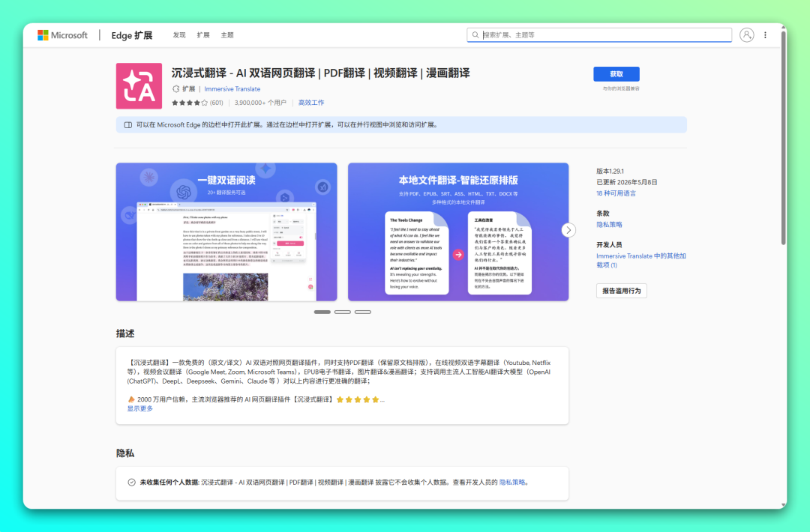Click the blue 获取 button
The height and width of the screenshot is (532, 810).
pyautogui.click(x=616, y=74)
